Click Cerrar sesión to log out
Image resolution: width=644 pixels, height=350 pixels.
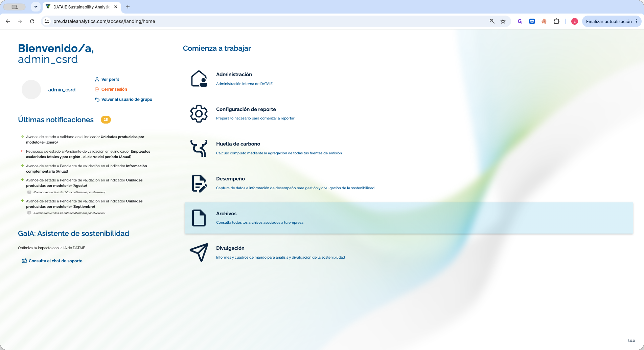click(x=114, y=89)
